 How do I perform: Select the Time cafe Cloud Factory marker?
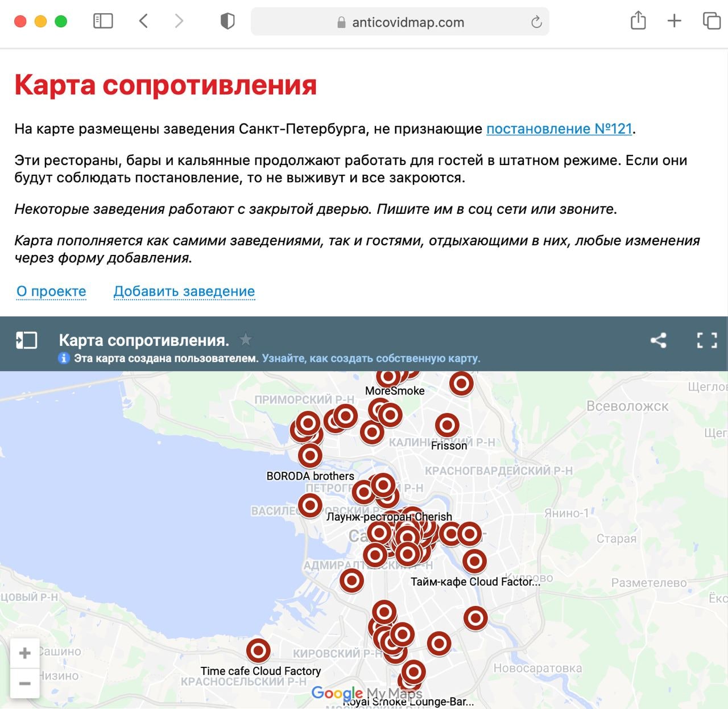click(x=258, y=650)
